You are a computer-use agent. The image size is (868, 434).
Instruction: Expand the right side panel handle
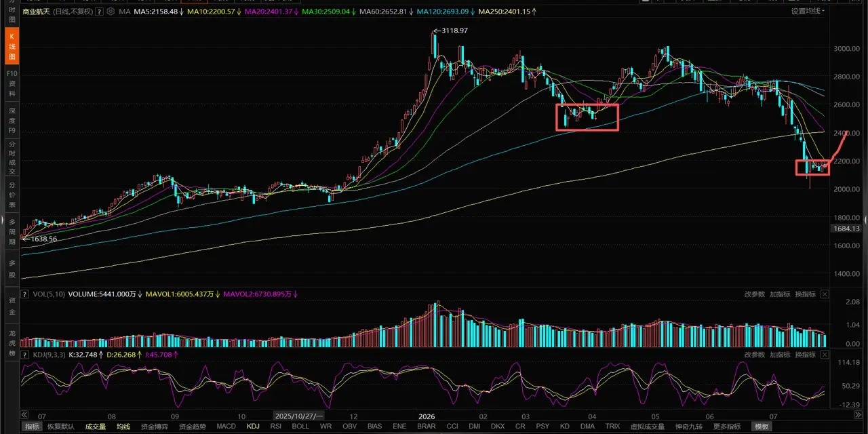click(865, 218)
